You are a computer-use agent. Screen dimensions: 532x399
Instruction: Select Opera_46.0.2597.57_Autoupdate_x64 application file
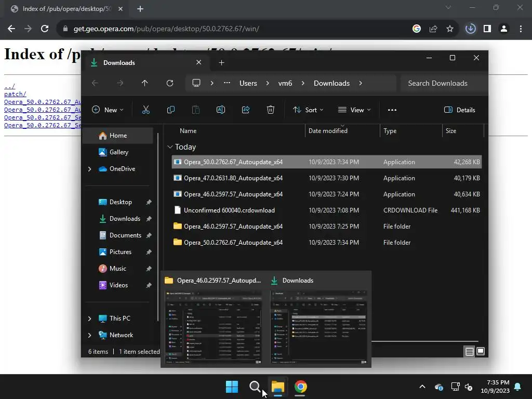tap(327, 194)
